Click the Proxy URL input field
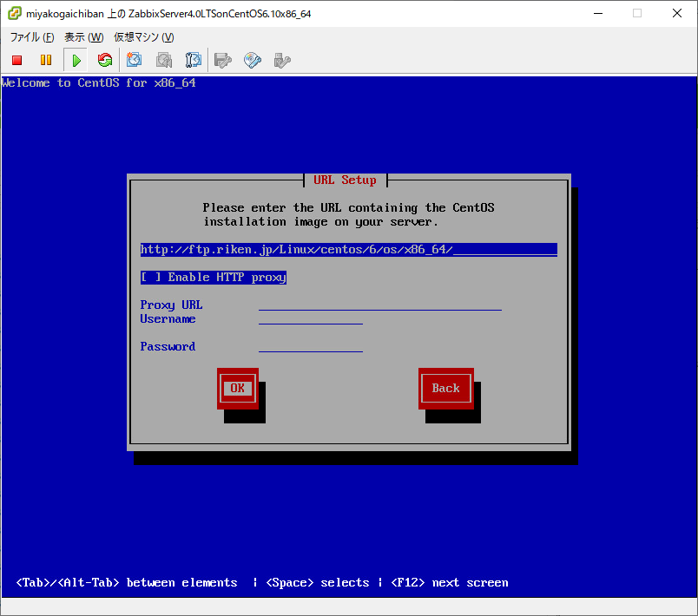The height and width of the screenshot is (616, 698). click(x=380, y=305)
